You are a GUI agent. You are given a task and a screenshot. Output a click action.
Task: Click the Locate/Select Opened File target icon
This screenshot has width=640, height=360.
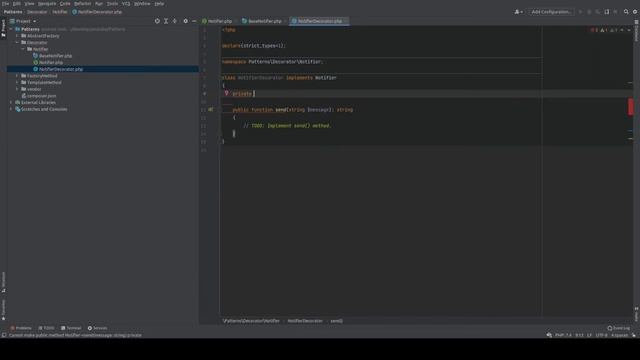point(157,21)
